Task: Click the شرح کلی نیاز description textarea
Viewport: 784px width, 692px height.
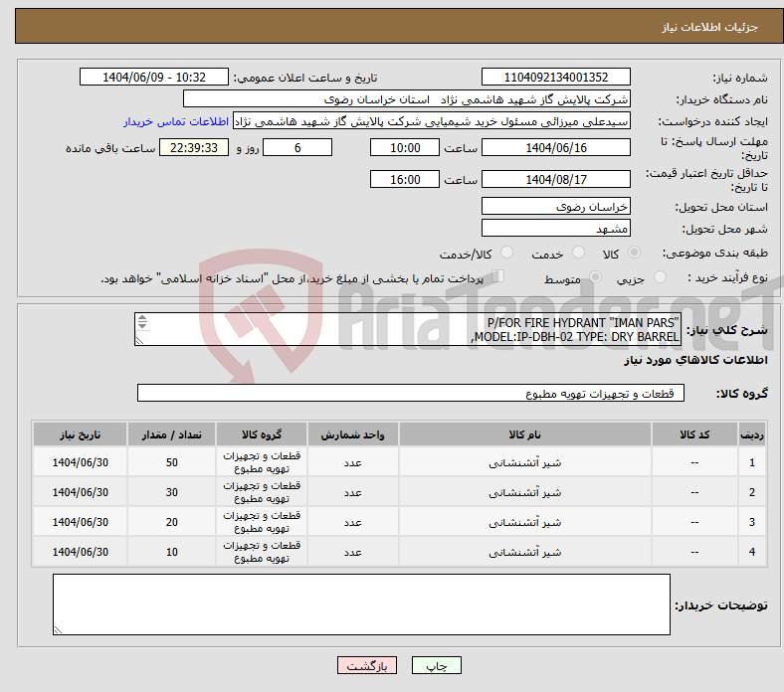Action: [408, 329]
